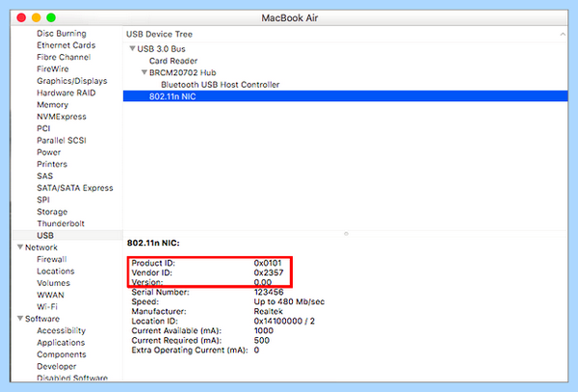The width and height of the screenshot is (578, 392).
Task: Click the Vendor ID value 0x2357
Action: (269, 273)
